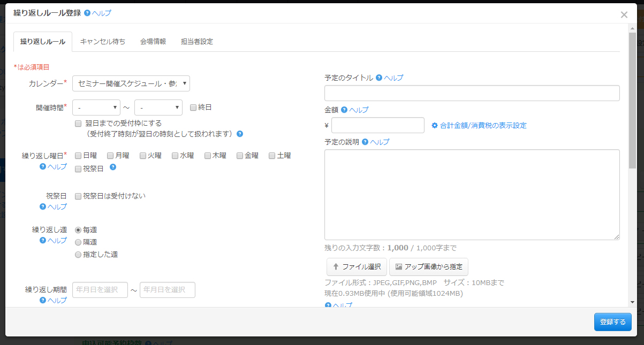Click the help icon beside 祝祭日 checkbox in weekdays
The height and width of the screenshot is (345, 644).
113,167
